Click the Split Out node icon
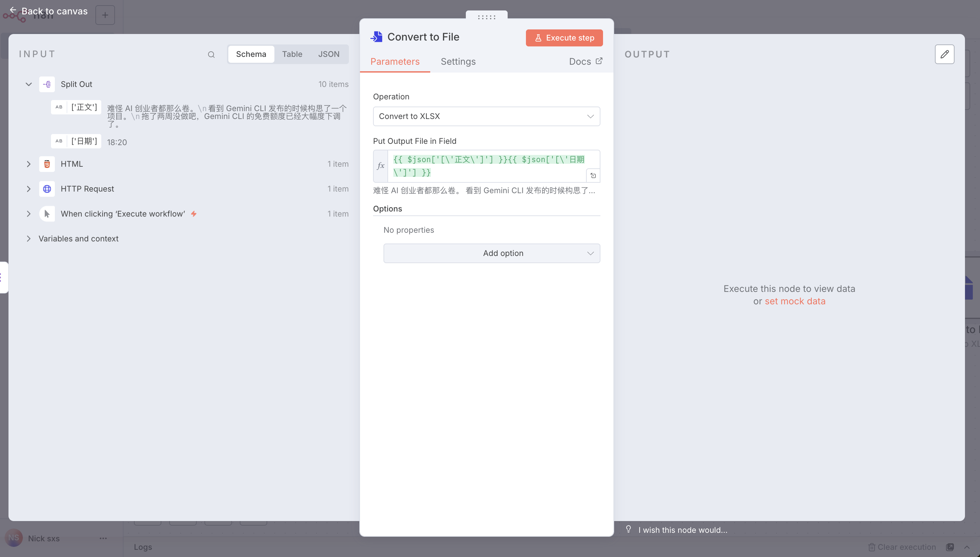Screen dimensions: 980x557 tap(47, 84)
